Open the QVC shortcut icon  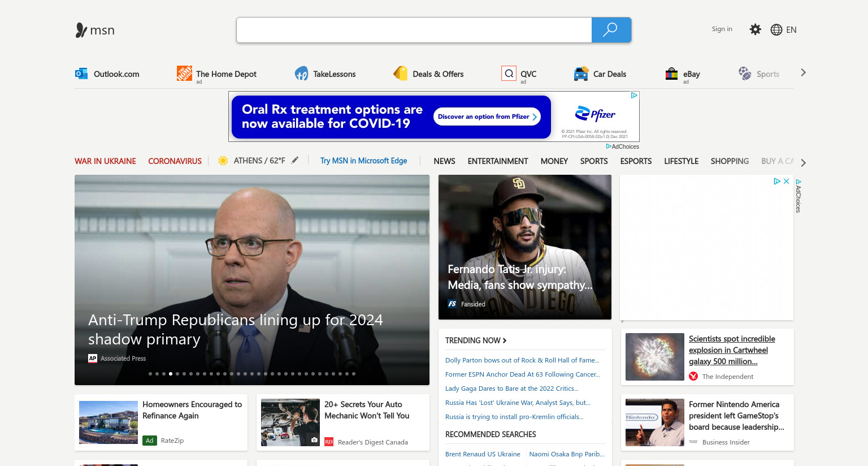pyautogui.click(x=509, y=74)
